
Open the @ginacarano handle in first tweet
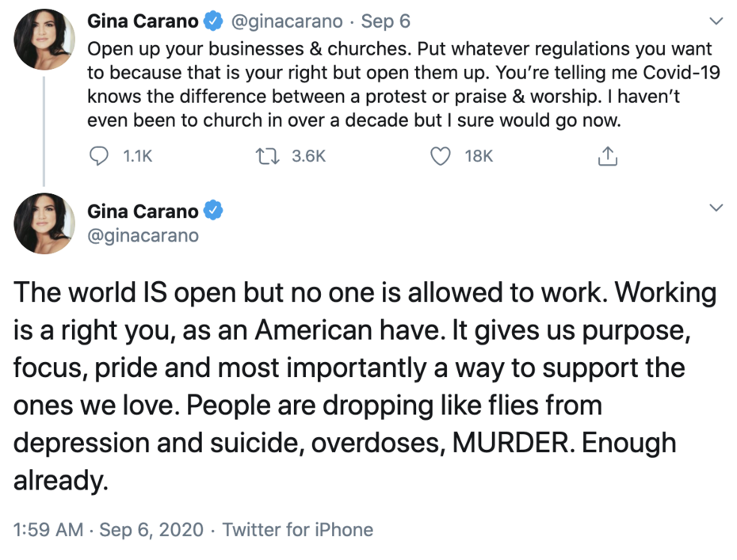click(285, 21)
